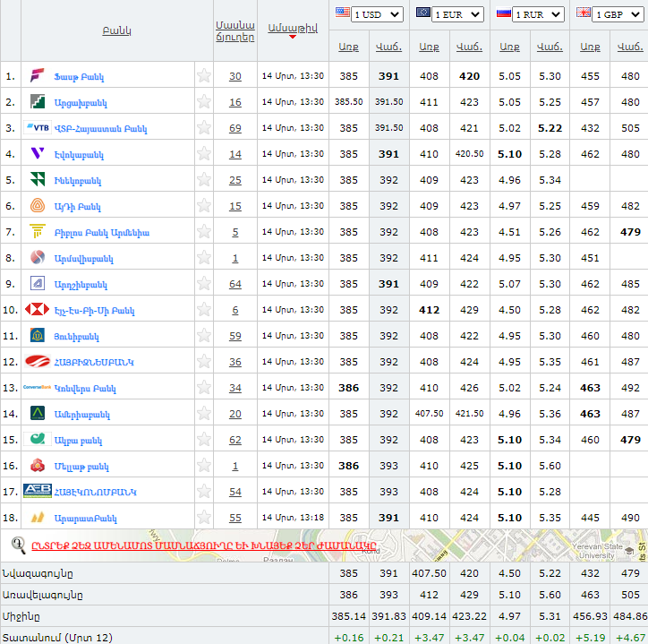Click the Byblos Bank yellow logo in row 7
This screenshot has width=648, height=644.
click(x=38, y=231)
